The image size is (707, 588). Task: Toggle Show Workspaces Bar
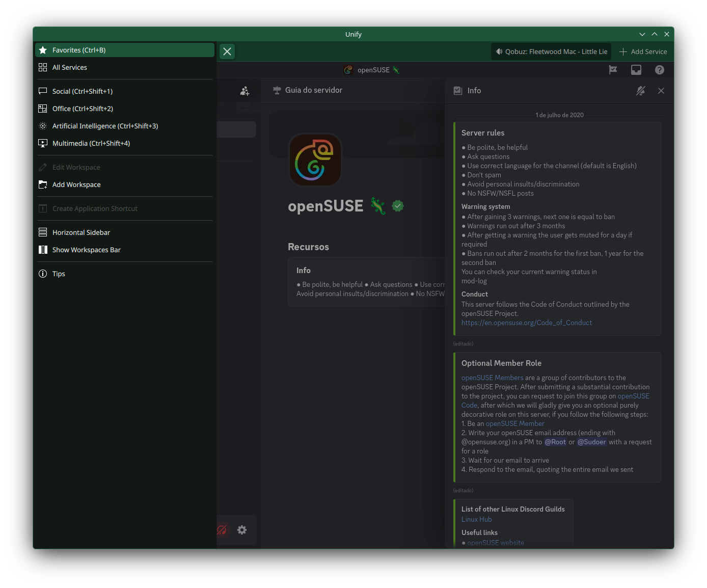coord(125,250)
